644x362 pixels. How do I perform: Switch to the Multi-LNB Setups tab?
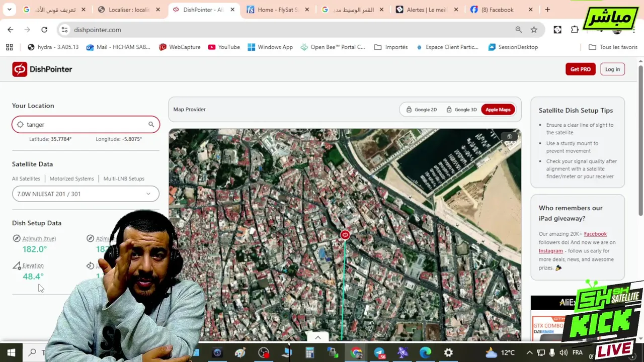click(124, 178)
